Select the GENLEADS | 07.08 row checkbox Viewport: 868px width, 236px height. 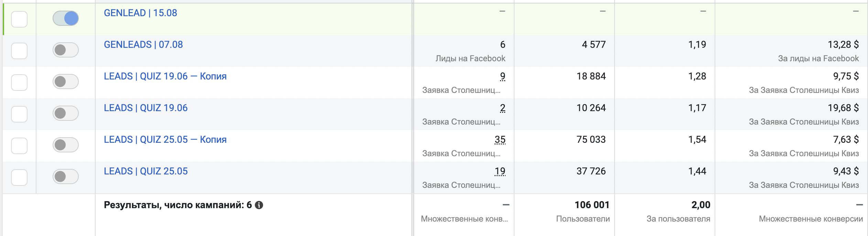pos(19,51)
